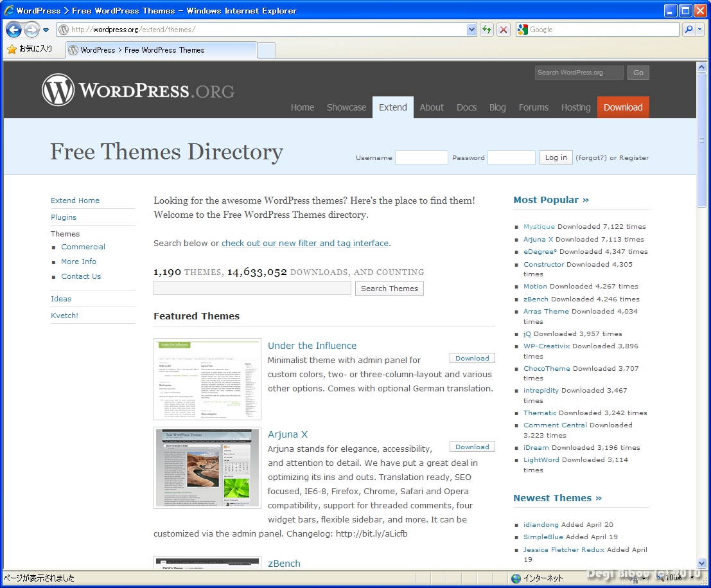This screenshot has height=588, width=711.
Task: Open eDegree° in Most Popular list
Action: (540, 252)
